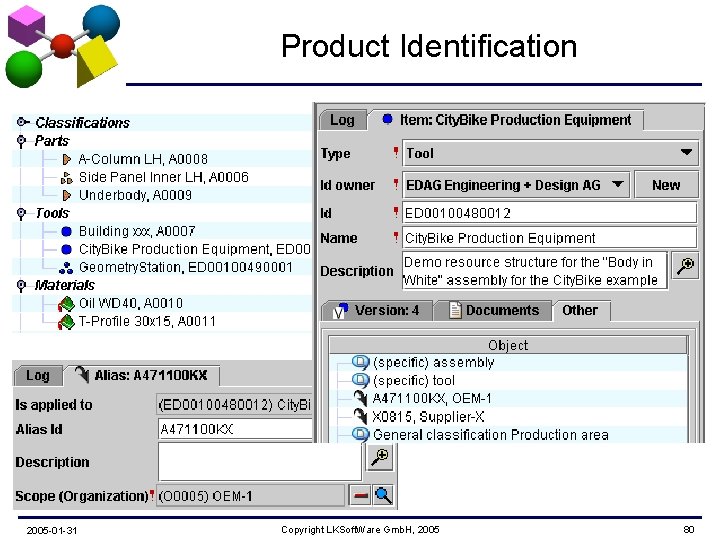720x540 pixels.
Task: Select the Item: CityBike Production Equipment tab
Action: click(506, 120)
